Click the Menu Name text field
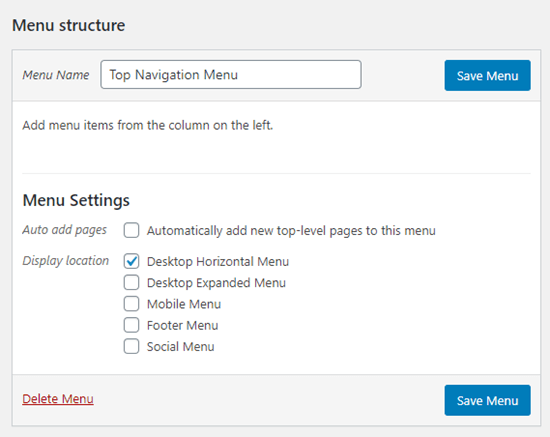This screenshot has height=437, width=550. tap(231, 74)
